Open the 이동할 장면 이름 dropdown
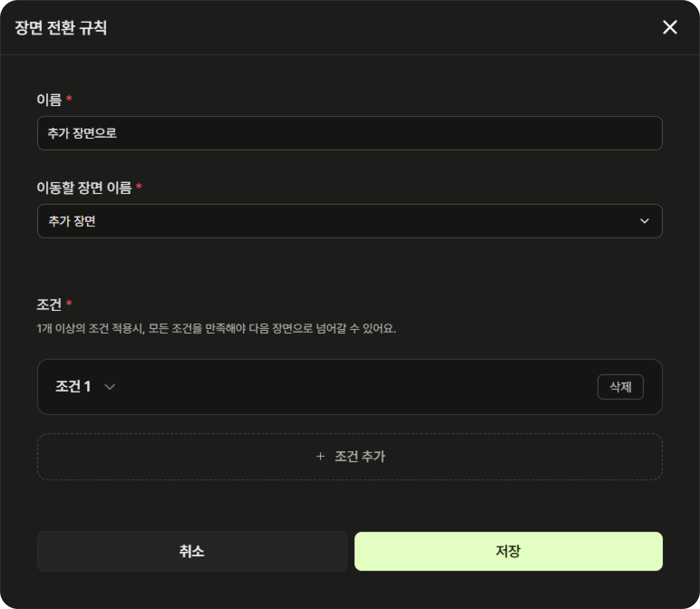700x609 pixels. click(350, 221)
